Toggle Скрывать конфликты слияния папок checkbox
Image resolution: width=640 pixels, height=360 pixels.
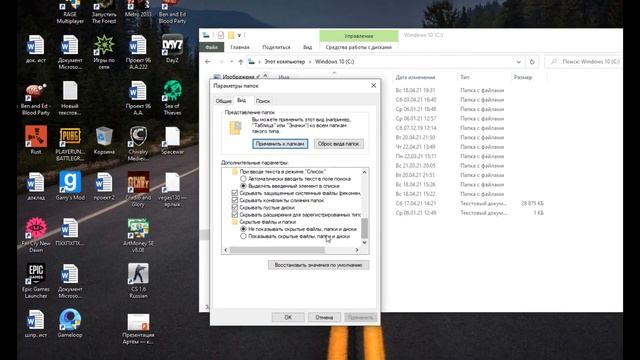[235, 200]
